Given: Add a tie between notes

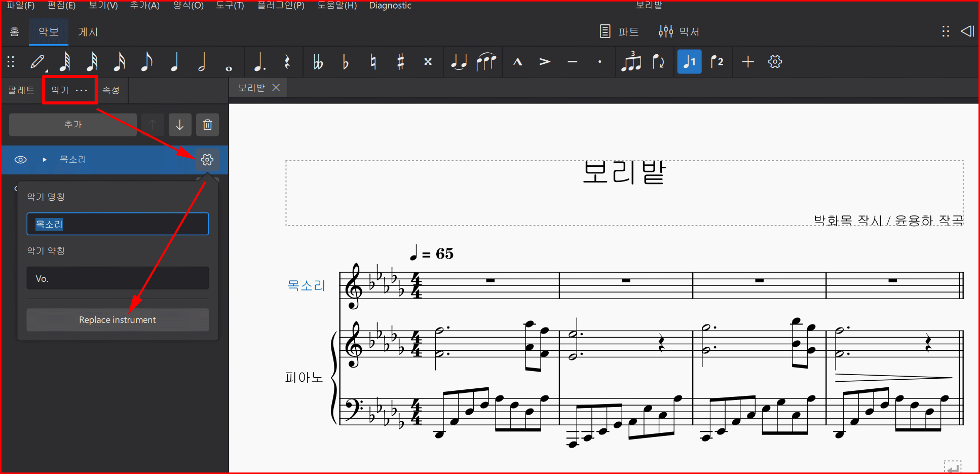Looking at the screenshot, I should 459,62.
